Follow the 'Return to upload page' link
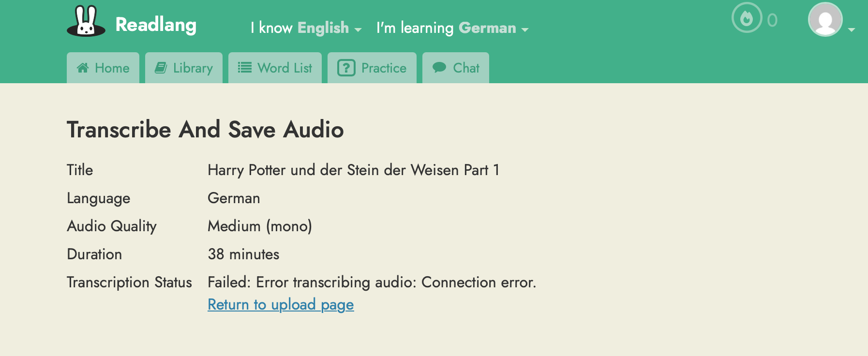This screenshot has width=868, height=356. point(281,305)
